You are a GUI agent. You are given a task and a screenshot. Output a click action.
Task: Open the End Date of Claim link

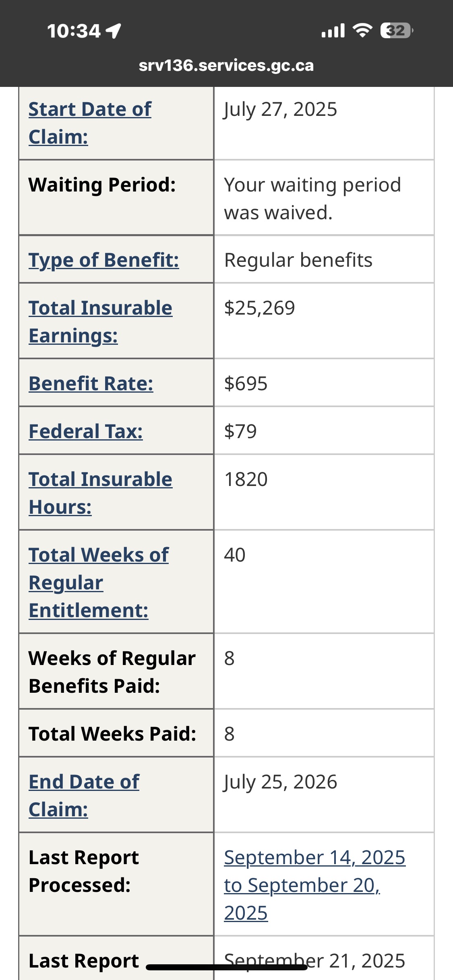click(84, 795)
